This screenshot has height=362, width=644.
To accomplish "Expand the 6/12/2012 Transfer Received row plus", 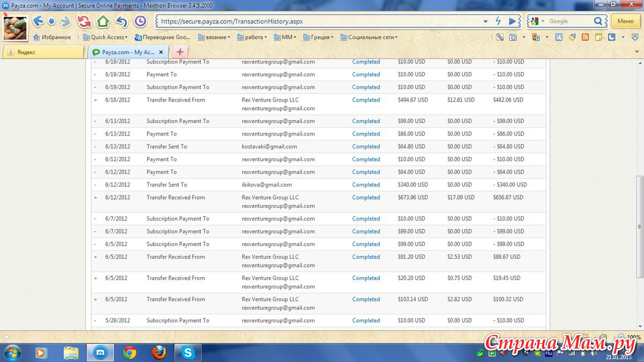I will point(96,198).
